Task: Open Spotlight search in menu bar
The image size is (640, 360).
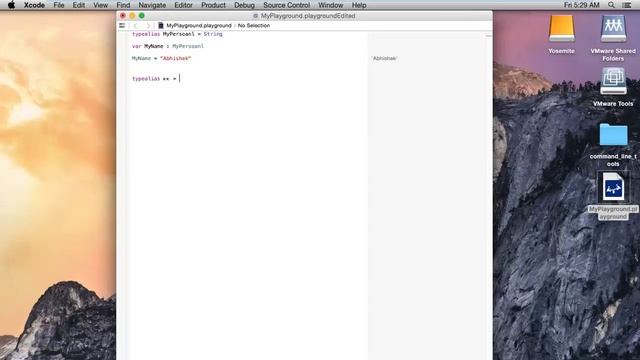Action: 611,5
